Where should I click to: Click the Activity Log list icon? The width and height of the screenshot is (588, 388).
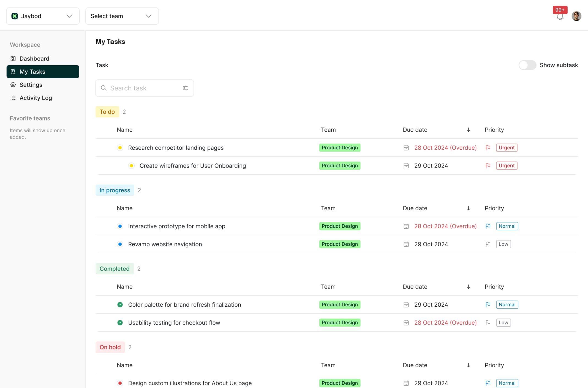[x=13, y=98]
